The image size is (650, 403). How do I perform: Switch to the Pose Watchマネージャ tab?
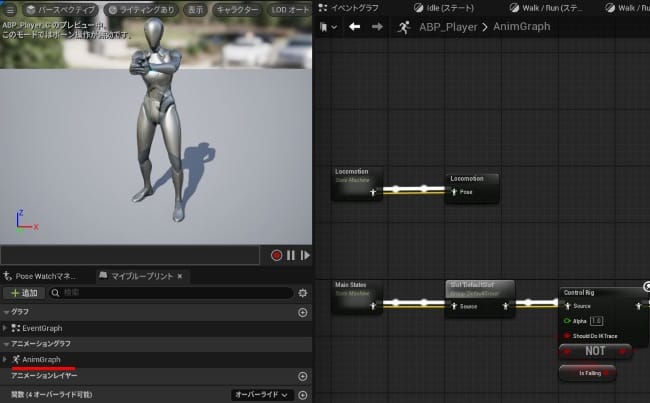click(x=41, y=276)
